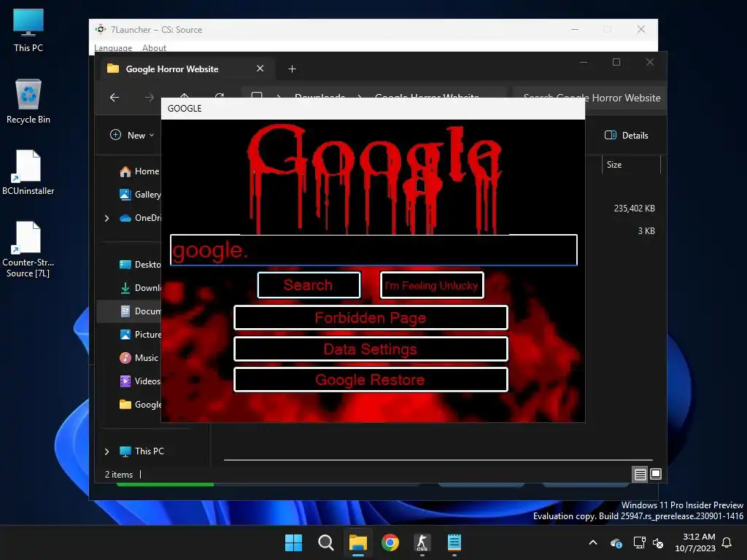Launch Google Chrome from taskbar
Screen dimensions: 747x560
coord(390,542)
